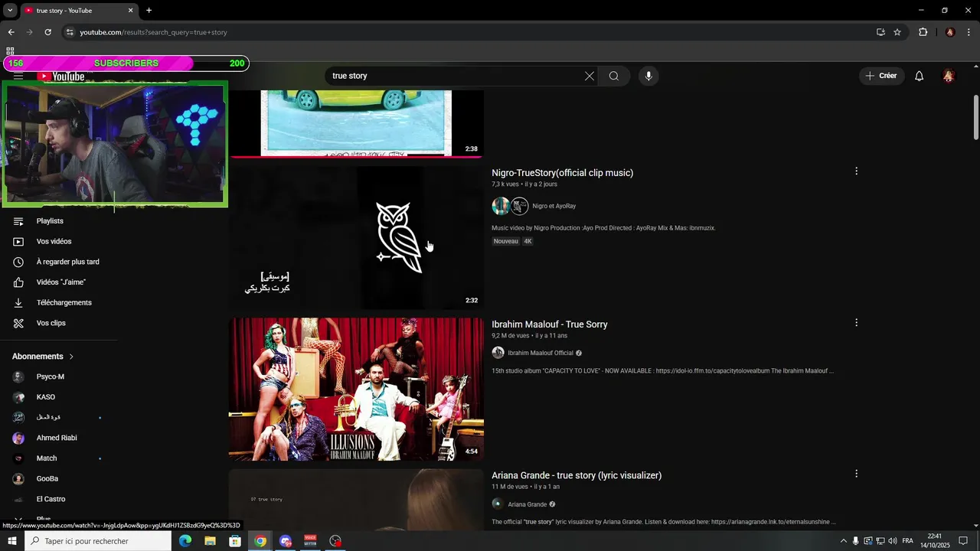This screenshot has width=980, height=551.
Task: Click the page vertical scrollbar
Action: 976,117
